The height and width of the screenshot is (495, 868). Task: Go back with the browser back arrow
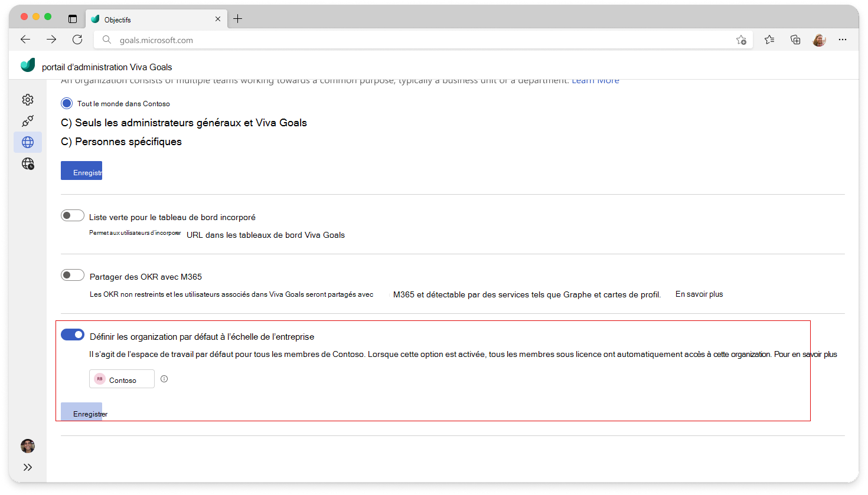click(25, 40)
